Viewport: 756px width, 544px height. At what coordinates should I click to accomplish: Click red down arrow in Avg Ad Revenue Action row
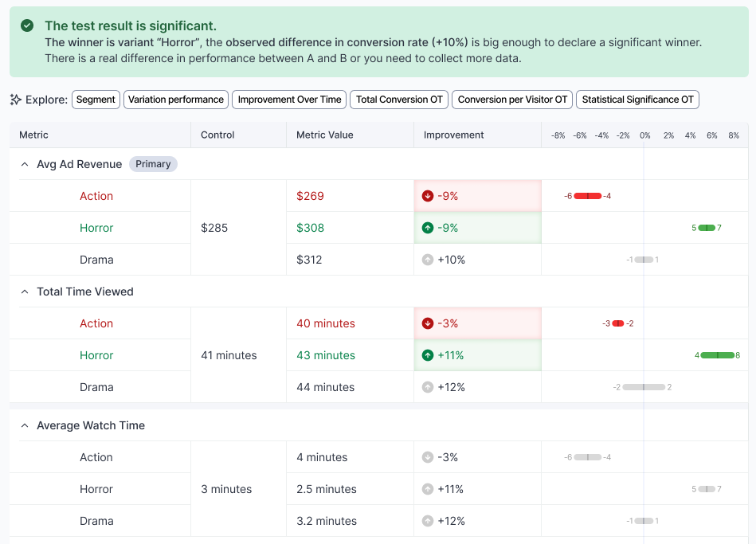tap(428, 196)
